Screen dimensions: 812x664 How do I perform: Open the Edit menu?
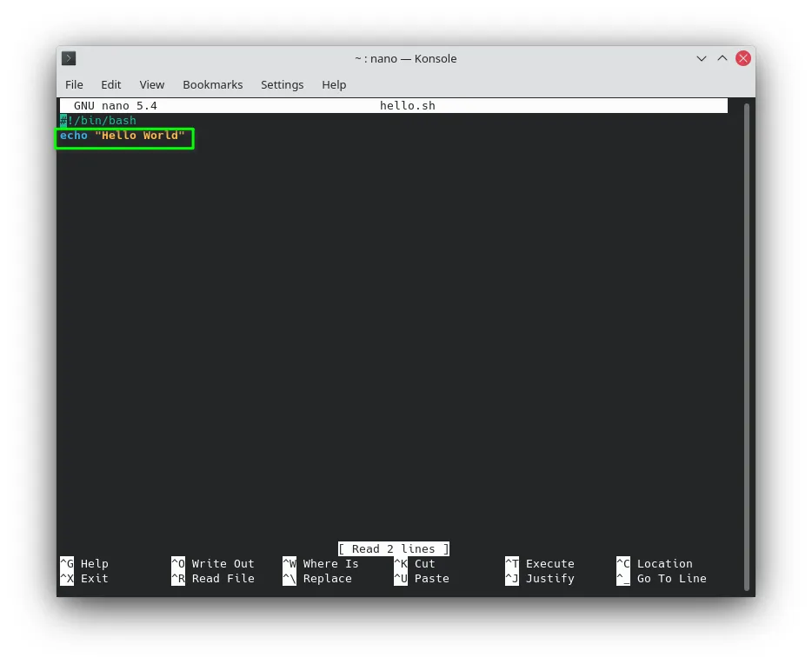click(x=110, y=85)
